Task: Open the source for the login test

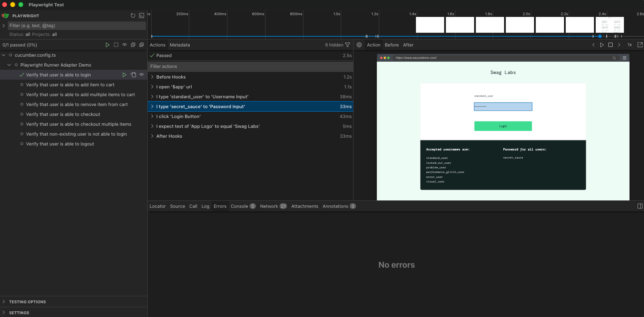Action: point(133,75)
